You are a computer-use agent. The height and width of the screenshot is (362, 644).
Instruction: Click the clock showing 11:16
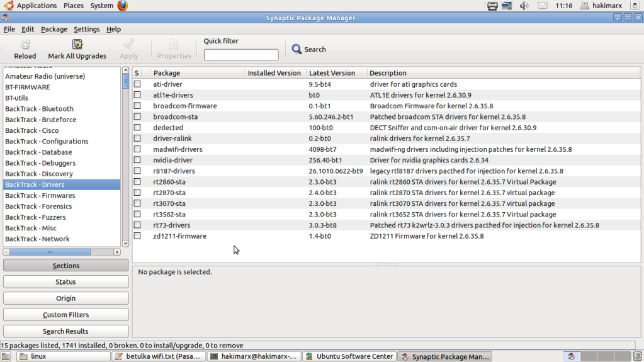tap(563, 6)
